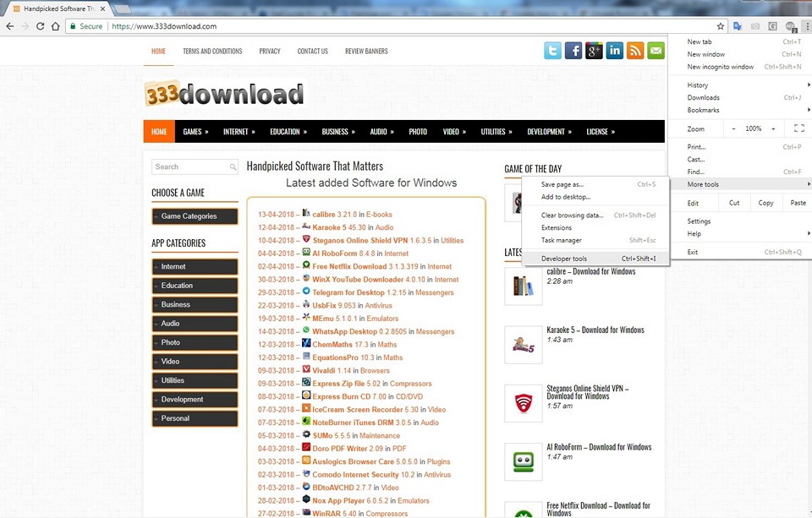This screenshot has height=518, width=812.
Task: Open the Internet app category
Action: 195,266
